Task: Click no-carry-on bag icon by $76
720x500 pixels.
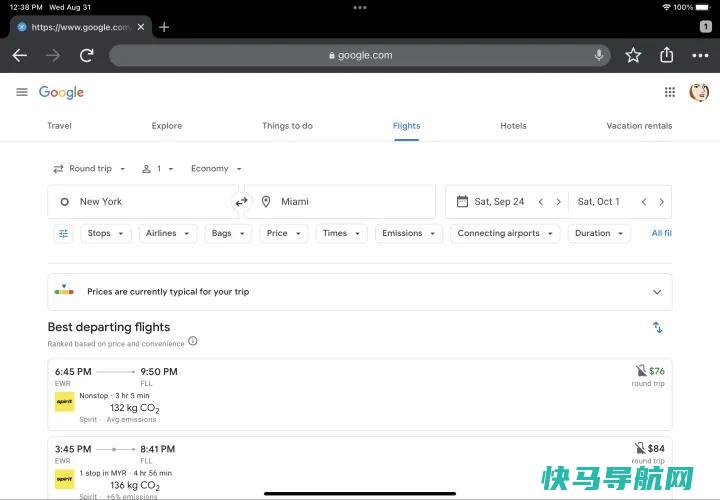Action: (641, 371)
